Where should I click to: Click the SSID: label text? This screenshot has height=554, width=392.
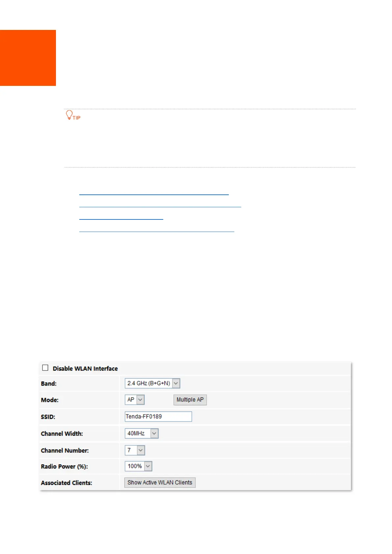(48, 417)
